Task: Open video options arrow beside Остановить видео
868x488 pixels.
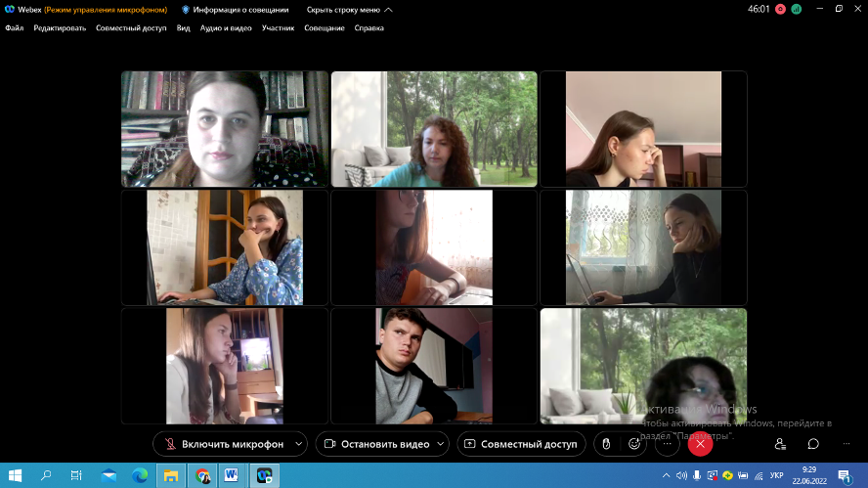Action: pos(441,444)
